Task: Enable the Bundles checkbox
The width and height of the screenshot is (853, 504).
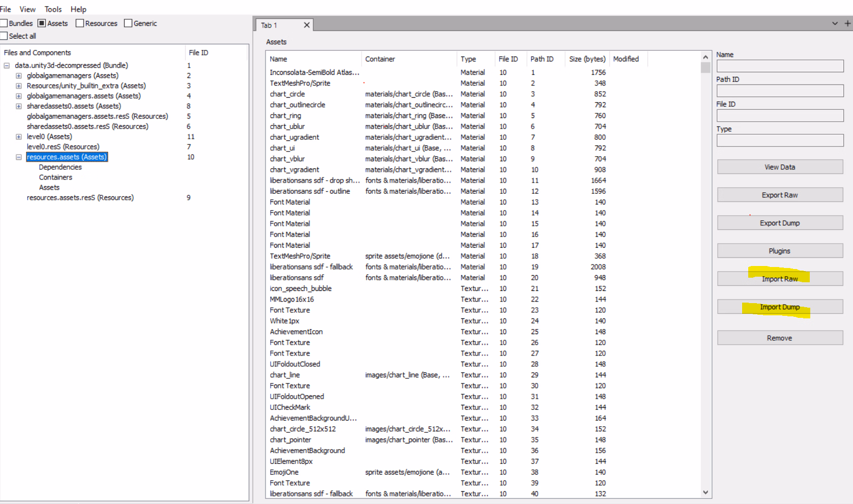Action: point(4,23)
